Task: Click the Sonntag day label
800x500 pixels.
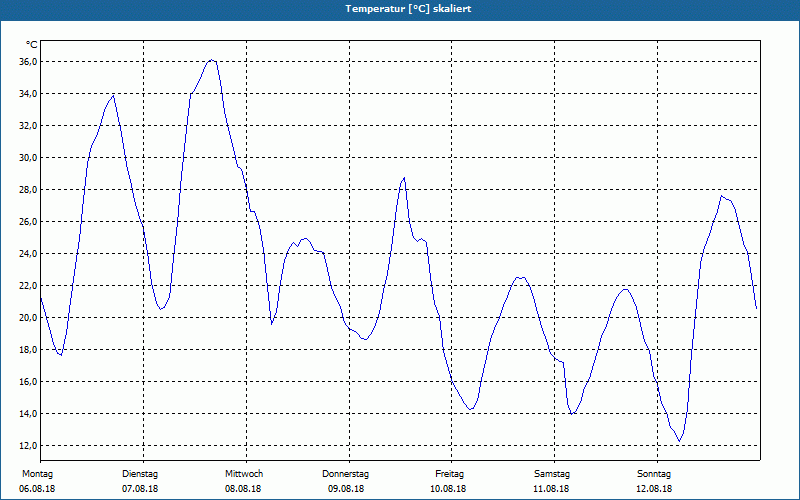Action: [654, 474]
